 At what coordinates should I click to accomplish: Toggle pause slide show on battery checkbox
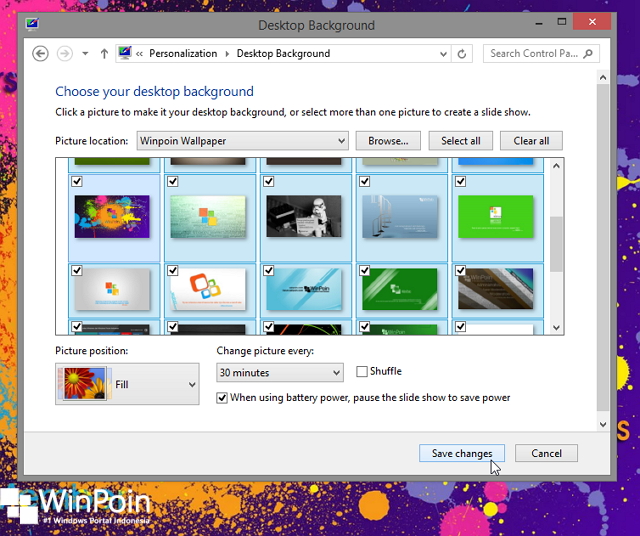pyautogui.click(x=222, y=398)
